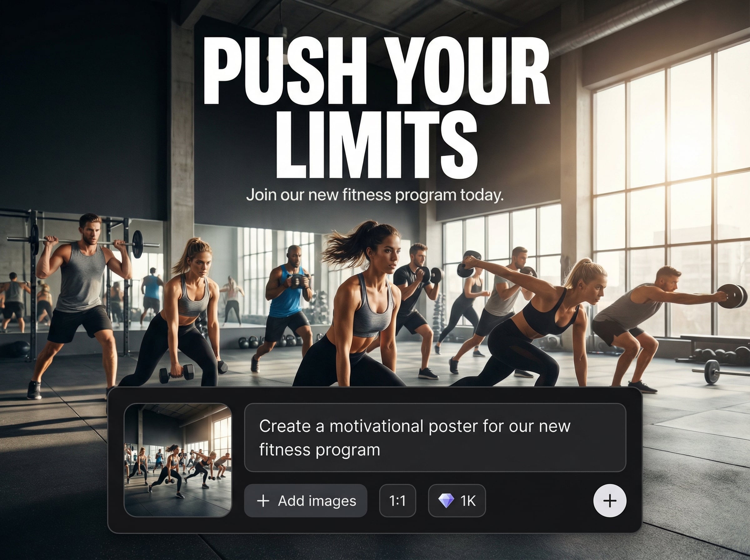Open the gym reference image thumbnail

tap(178, 460)
